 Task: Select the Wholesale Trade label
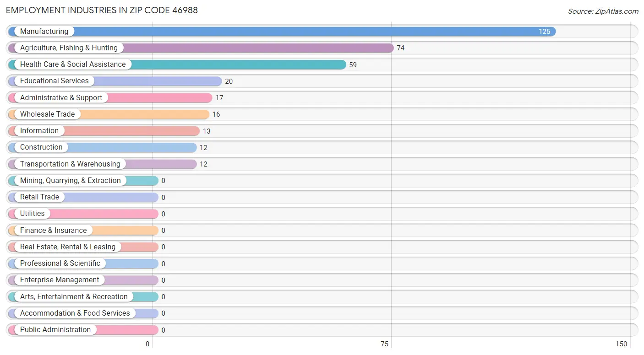(x=47, y=114)
